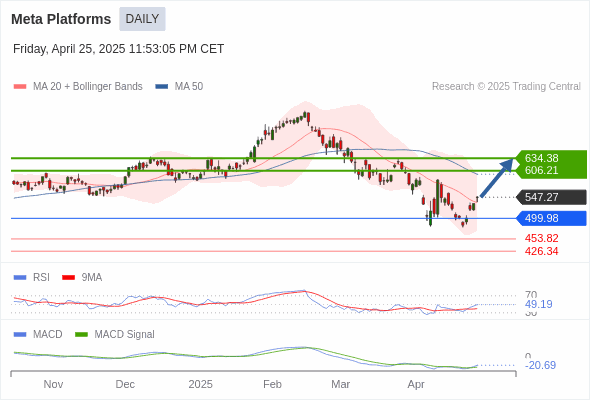Click the MA 50 blue legend swatch
Screen dimensions: 590x400
click(162, 87)
